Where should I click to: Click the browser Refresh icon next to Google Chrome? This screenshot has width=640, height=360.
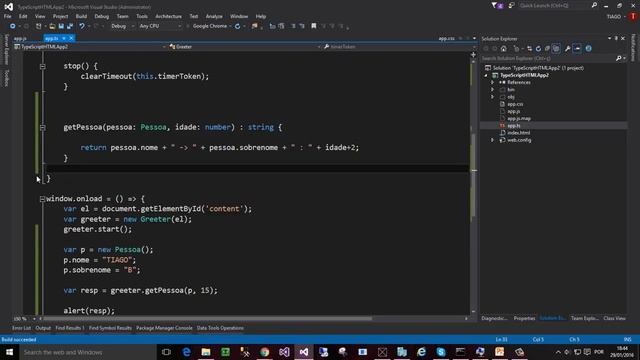click(x=238, y=26)
